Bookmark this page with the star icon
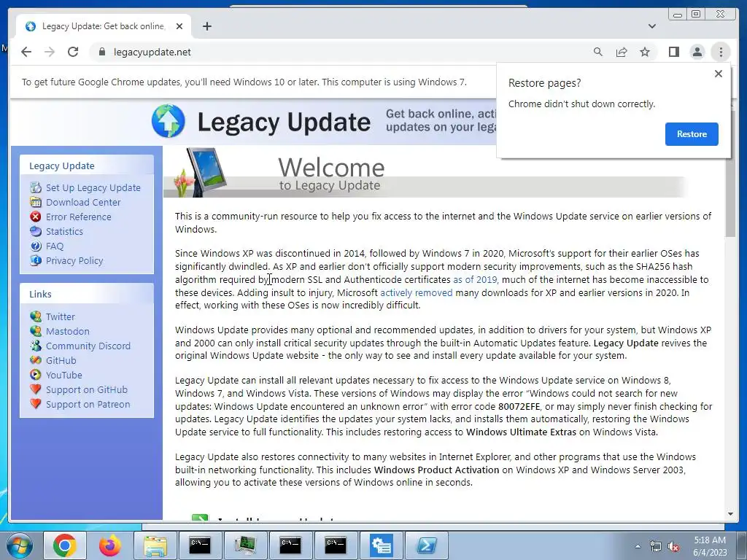This screenshot has height=560, width=747. click(645, 52)
